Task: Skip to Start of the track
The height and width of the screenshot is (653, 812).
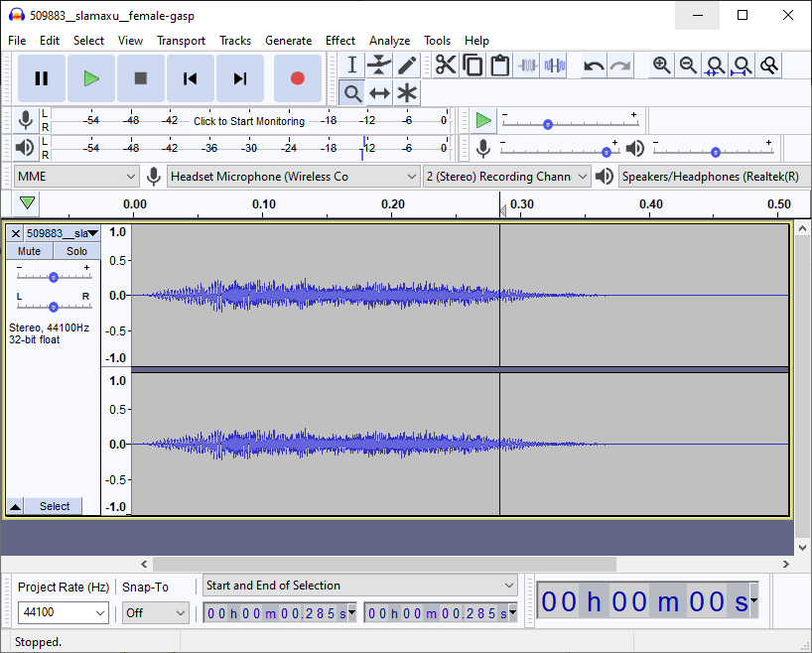Action: 190,78
